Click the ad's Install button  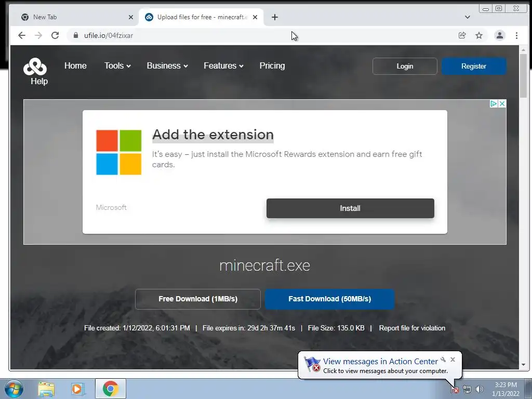point(350,208)
